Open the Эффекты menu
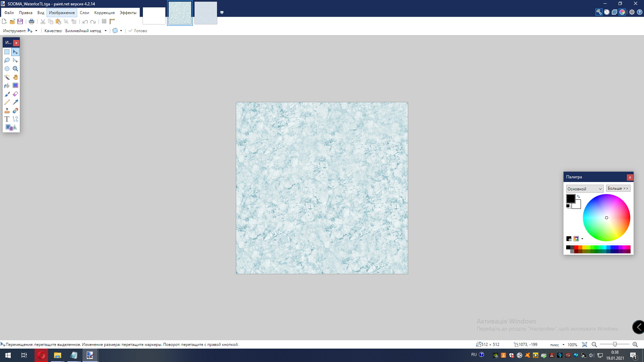The image size is (644, 362). tap(128, 13)
